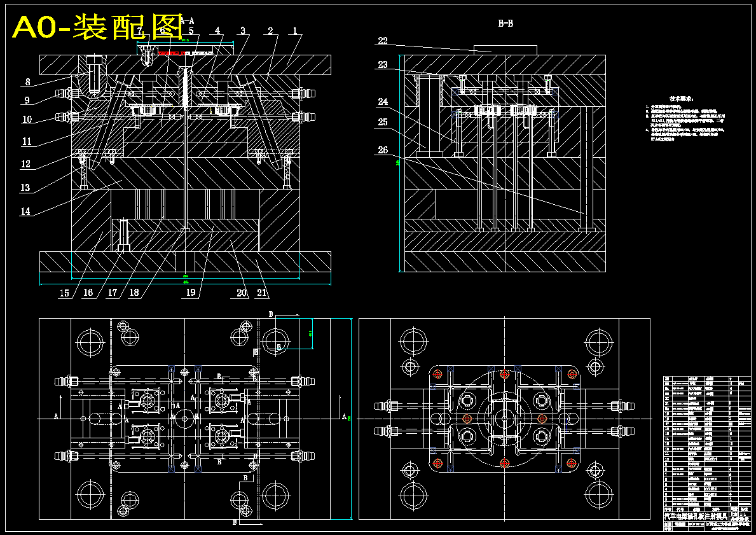
Task: Select callout number 23 beside section B-B
Action: [382, 65]
